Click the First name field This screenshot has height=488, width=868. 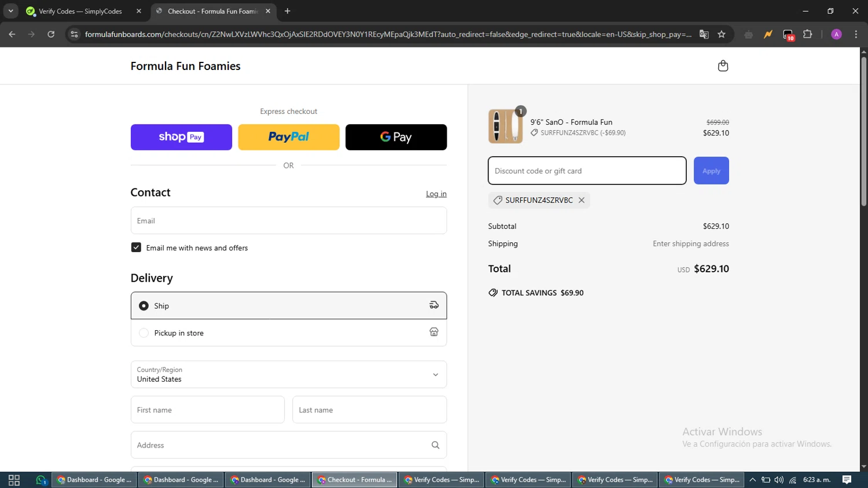pyautogui.click(x=208, y=409)
